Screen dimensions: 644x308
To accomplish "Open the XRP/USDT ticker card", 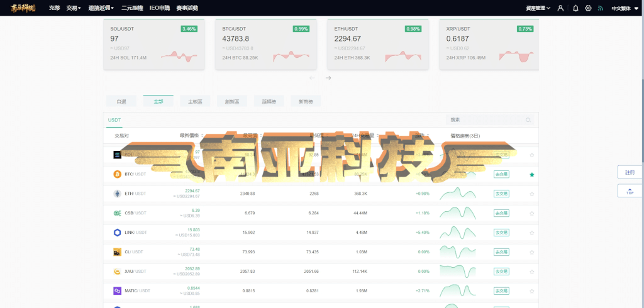I will tap(489, 44).
